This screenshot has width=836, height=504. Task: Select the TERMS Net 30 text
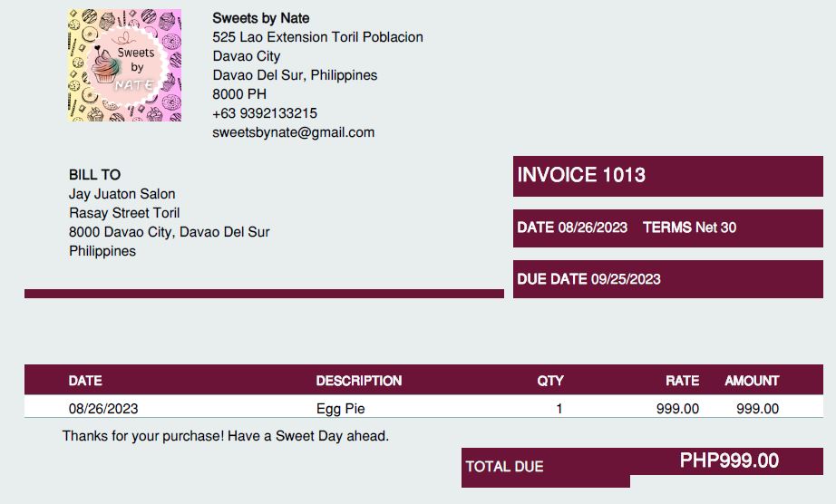(689, 228)
